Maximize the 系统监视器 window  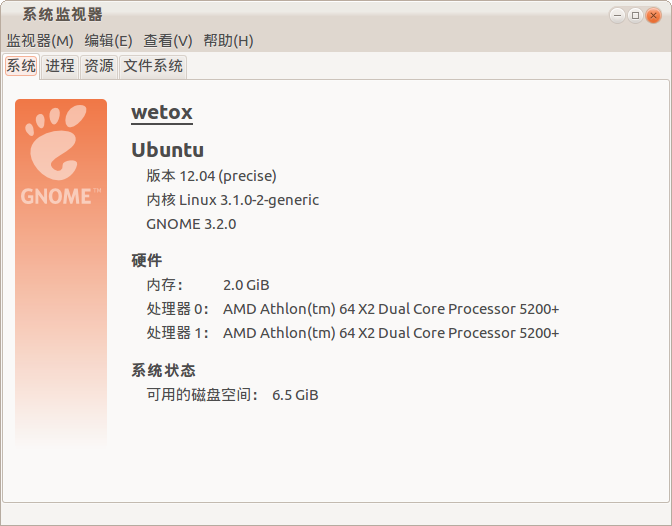point(635,16)
